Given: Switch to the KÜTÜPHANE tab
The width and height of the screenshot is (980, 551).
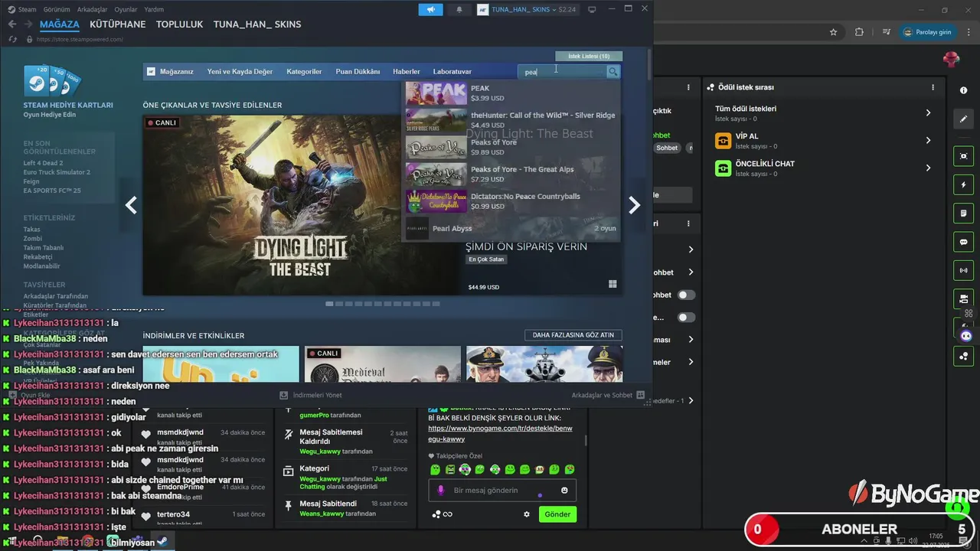Looking at the screenshot, I should pyautogui.click(x=117, y=24).
